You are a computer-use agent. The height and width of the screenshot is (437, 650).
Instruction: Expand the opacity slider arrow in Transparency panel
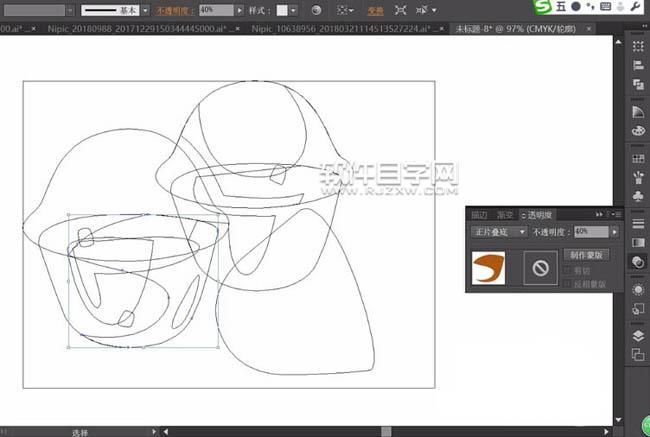coord(614,231)
